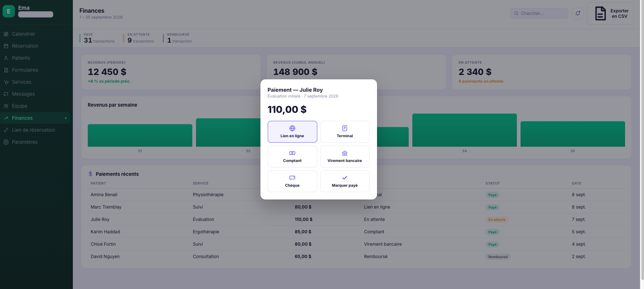Click the Lien de réservation link icon
The image size is (644, 289).
pyautogui.click(x=6, y=130)
